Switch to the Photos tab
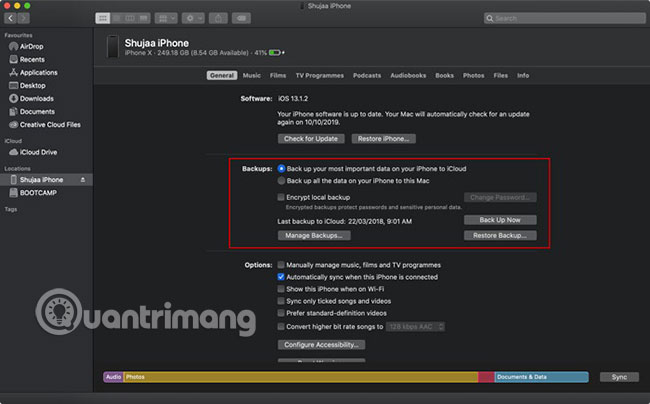 (x=473, y=75)
